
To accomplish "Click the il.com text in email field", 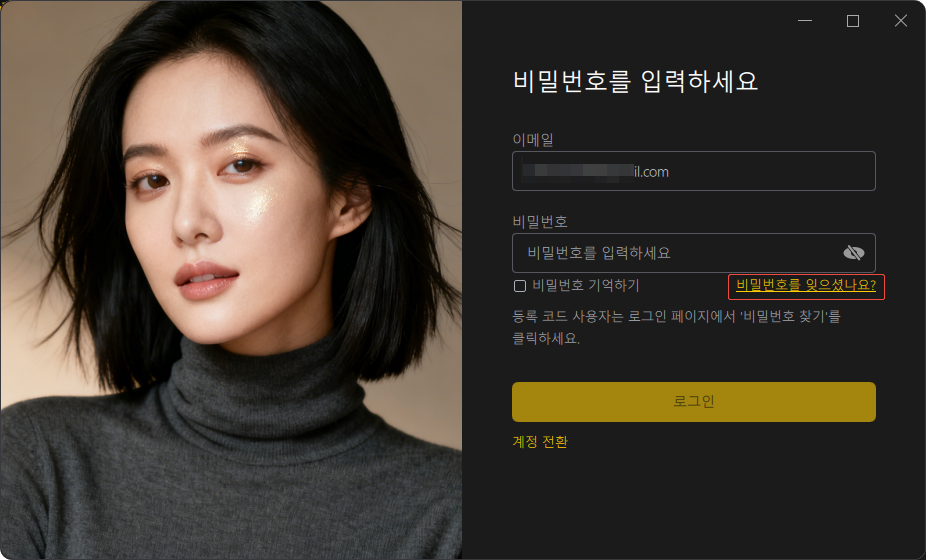I will pos(651,172).
